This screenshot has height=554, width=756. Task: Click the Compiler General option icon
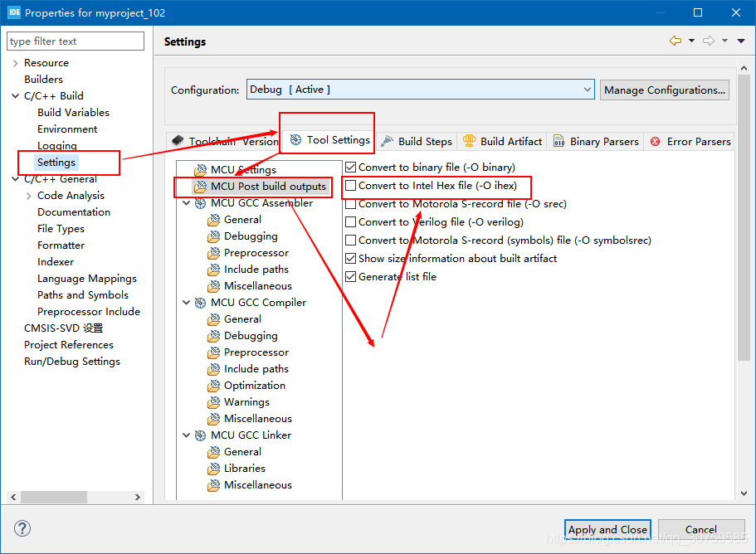[213, 319]
